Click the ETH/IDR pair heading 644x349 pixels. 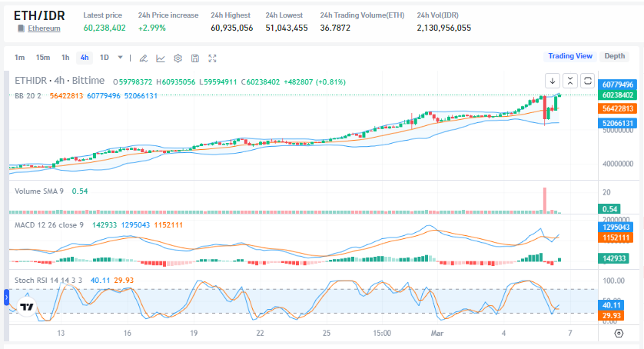coord(39,15)
